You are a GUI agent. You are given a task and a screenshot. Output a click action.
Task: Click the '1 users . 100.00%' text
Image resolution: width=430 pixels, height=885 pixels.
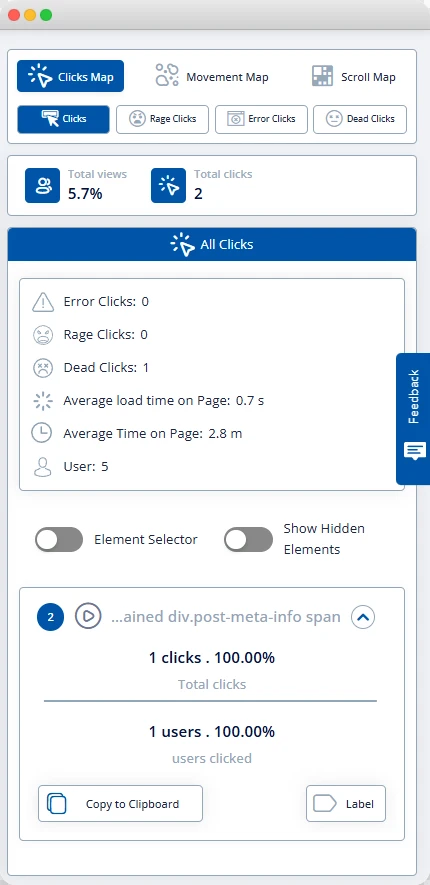212,732
